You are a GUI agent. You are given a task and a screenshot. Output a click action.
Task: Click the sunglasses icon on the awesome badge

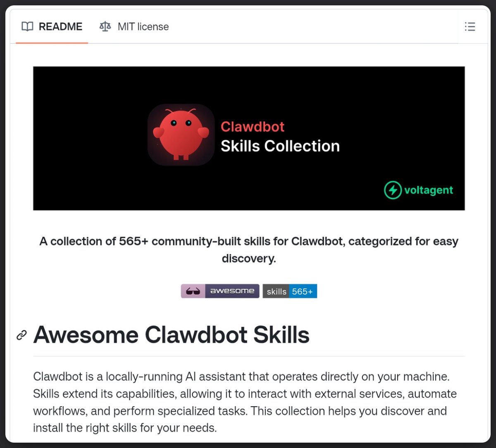pyautogui.click(x=192, y=291)
